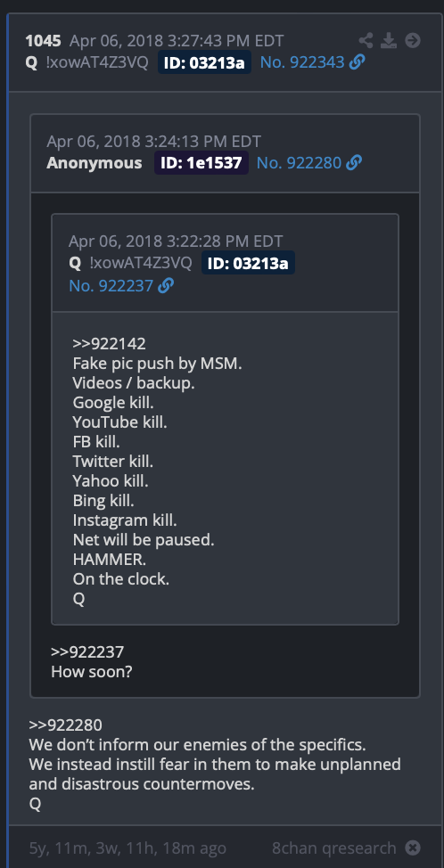Click post number 1045
The width and height of the screenshot is (444, 868).
point(43,40)
